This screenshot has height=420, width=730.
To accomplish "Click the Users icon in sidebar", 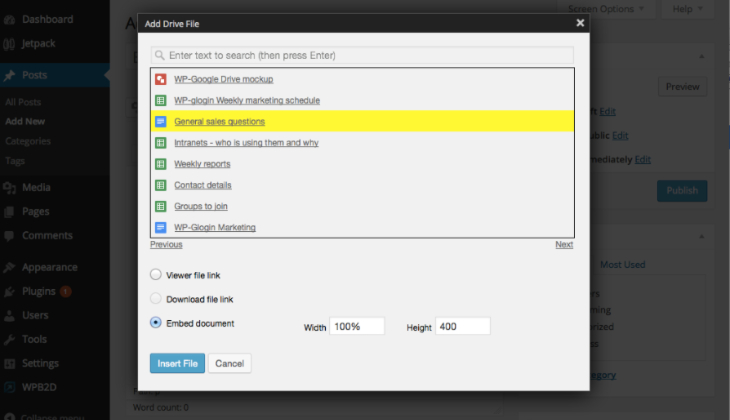I will click(x=9, y=316).
